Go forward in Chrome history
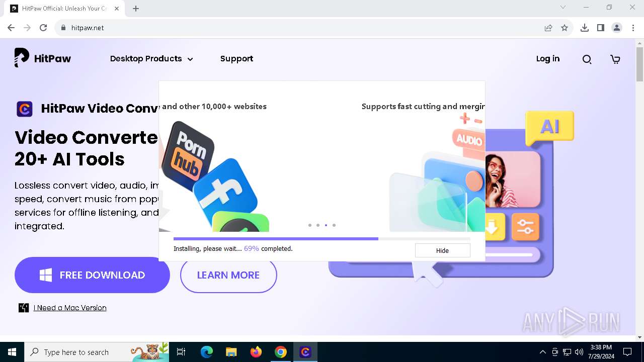 coord(27,28)
